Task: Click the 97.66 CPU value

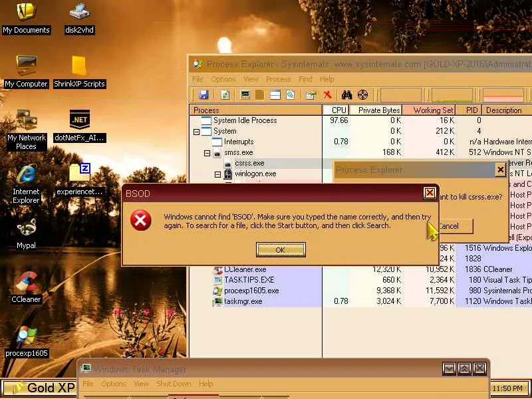Action: tap(339, 120)
